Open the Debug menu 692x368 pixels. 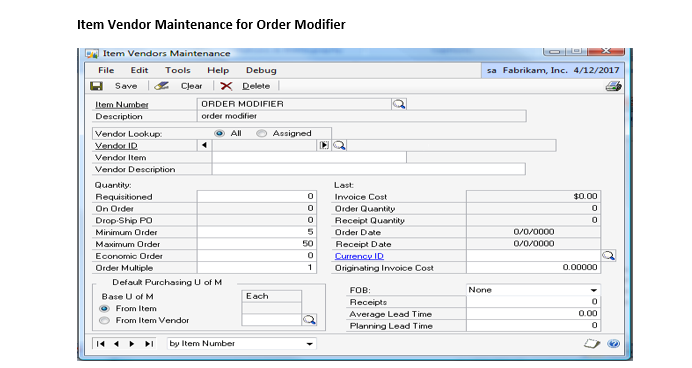click(x=261, y=70)
